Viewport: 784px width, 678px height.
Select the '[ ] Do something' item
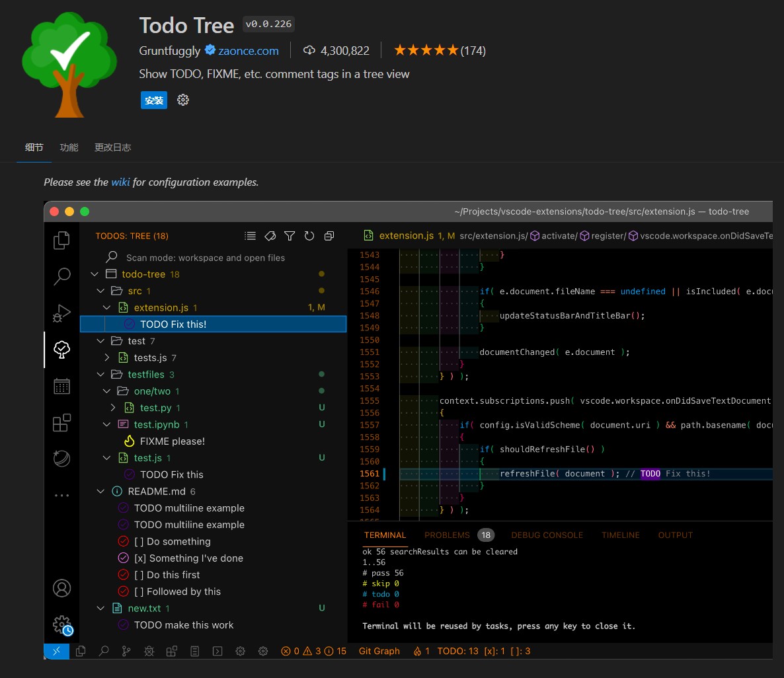pyautogui.click(x=213, y=541)
